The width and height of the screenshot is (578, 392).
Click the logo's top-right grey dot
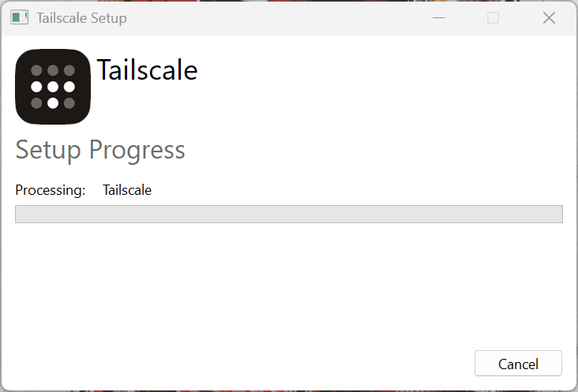[x=69, y=70]
